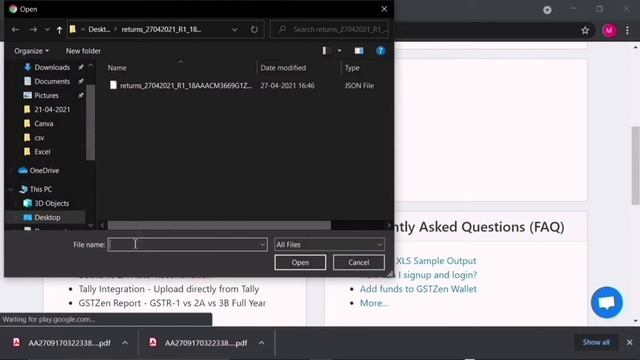
Task: Sort files by Date modified column
Action: (x=283, y=68)
